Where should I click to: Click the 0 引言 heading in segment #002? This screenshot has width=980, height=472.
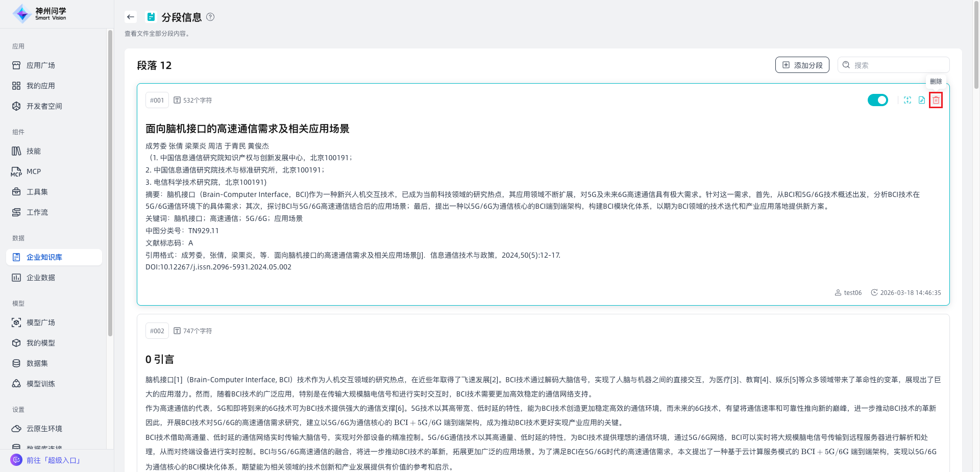pyautogui.click(x=160, y=359)
